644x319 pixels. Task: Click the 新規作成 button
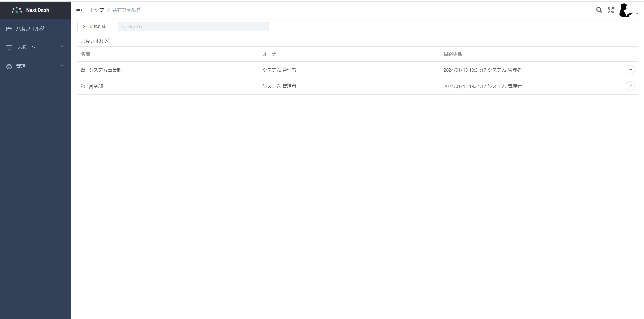pos(94,27)
